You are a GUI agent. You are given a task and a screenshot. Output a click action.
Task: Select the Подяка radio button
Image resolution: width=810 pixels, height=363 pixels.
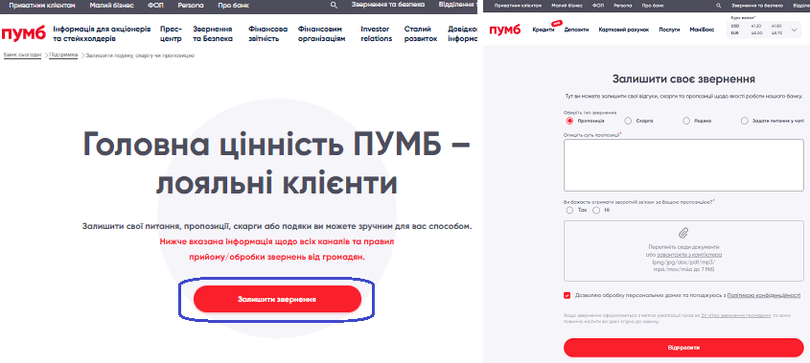(686, 121)
